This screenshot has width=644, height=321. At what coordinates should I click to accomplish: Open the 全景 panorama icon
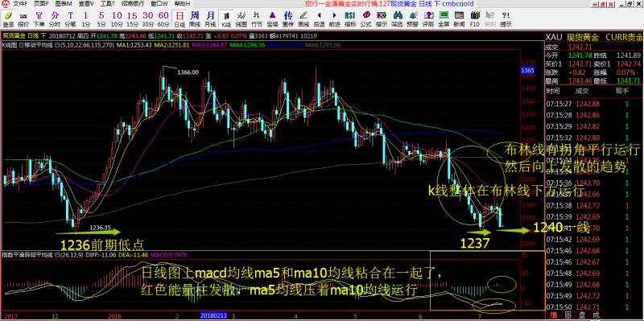[x=444, y=19]
